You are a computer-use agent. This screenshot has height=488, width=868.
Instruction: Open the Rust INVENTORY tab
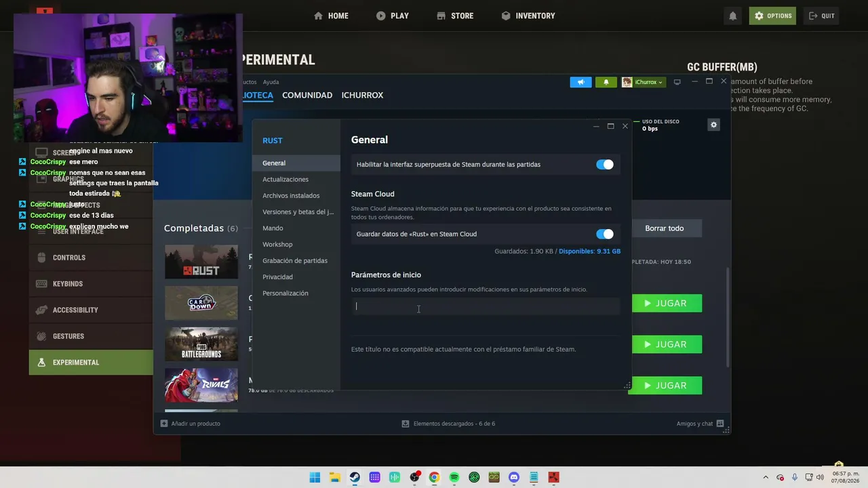point(528,16)
